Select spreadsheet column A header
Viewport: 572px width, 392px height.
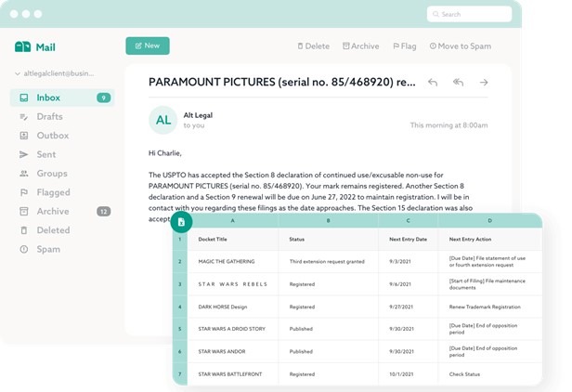(233, 220)
